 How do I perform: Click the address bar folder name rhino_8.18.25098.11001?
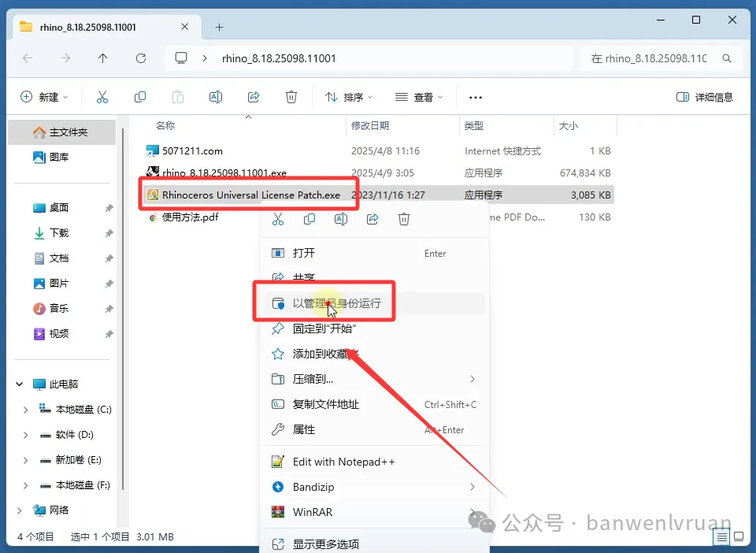[279, 58]
